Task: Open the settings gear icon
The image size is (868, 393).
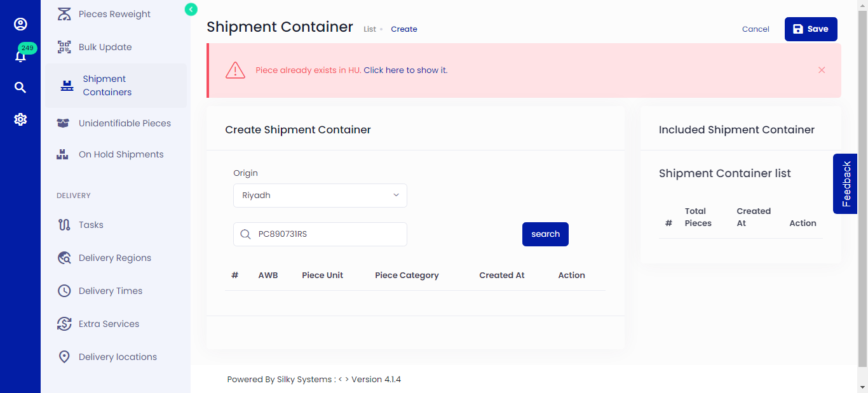Action: [x=20, y=119]
